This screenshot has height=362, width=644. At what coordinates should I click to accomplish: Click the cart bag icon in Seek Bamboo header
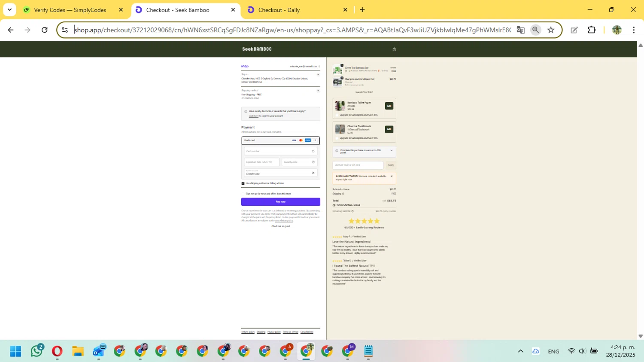[394, 49]
